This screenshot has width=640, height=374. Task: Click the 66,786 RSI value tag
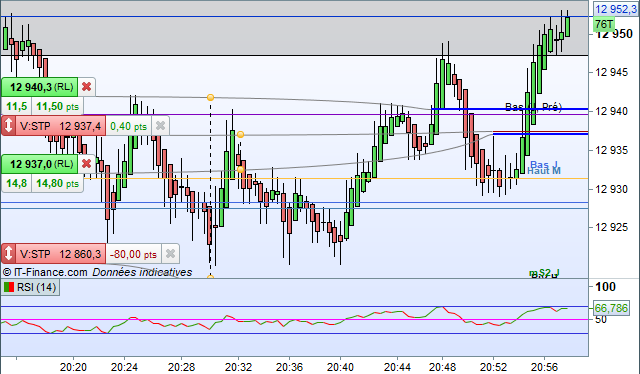[x=611, y=308]
